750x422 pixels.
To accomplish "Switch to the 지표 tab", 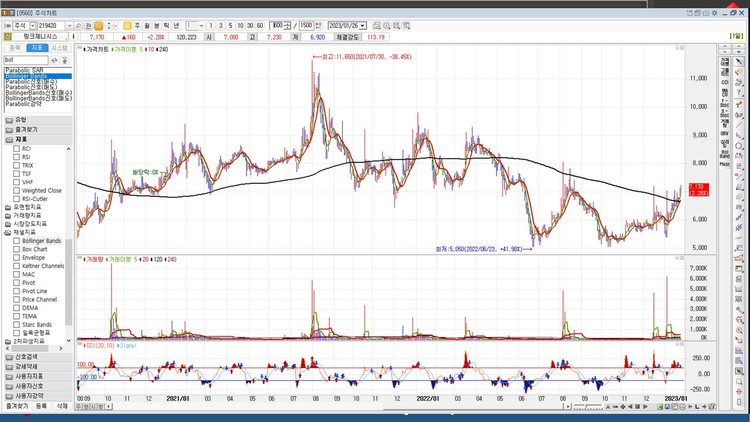I will point(37,48).
